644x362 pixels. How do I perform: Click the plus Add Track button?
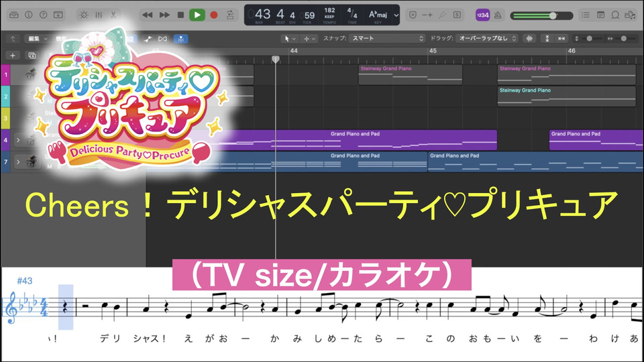[x=13, y=55]
